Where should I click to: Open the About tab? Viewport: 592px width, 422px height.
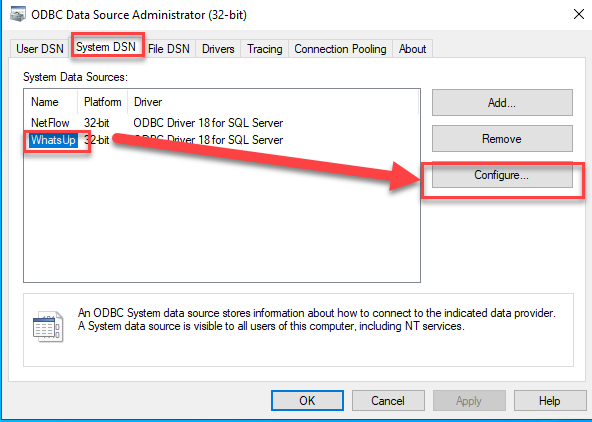[412, 49]
